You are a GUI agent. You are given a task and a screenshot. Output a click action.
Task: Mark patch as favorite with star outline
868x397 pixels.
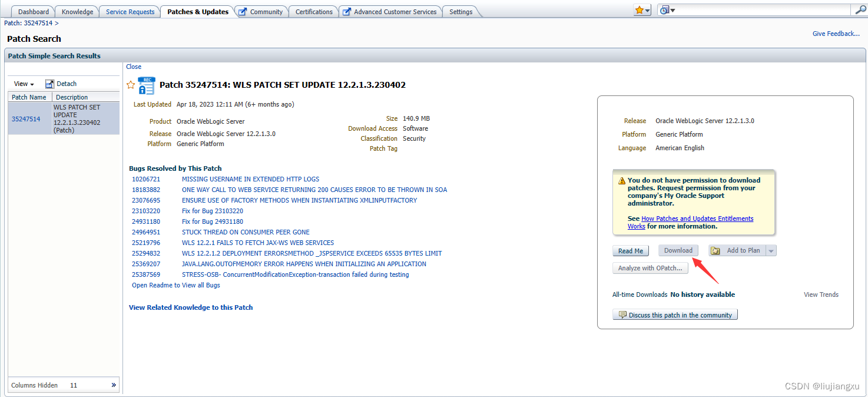tap(131, 85)
